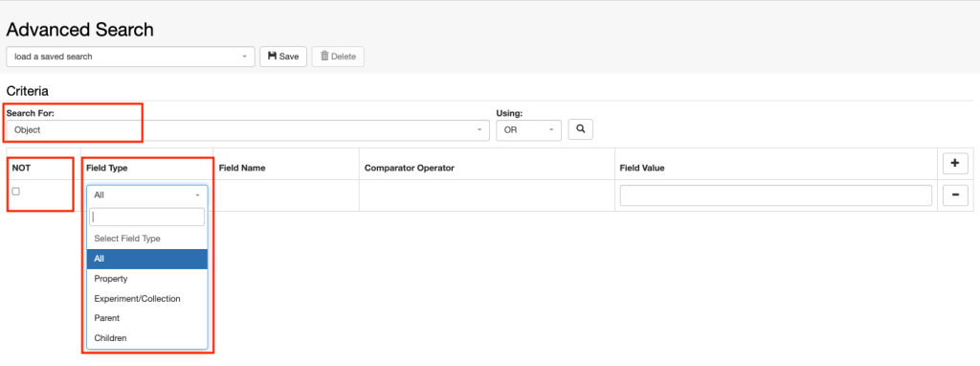
Task: Focus the Field Type dropdown search box
Action: (x=146, y=217)
